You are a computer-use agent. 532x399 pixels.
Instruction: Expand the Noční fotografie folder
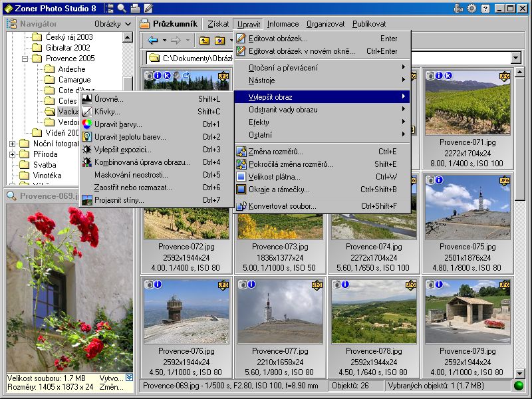[13, 144]
